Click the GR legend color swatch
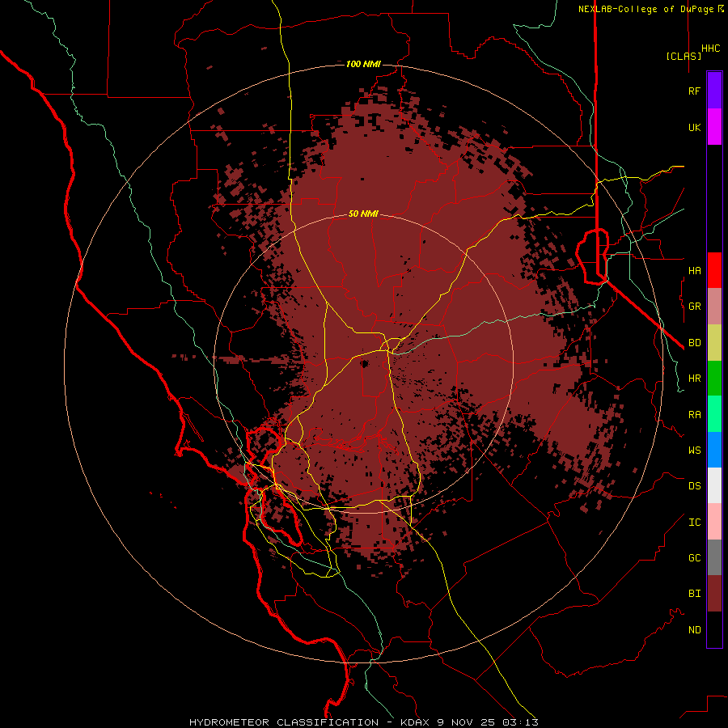The image size is (728, 728). (x=714, y=307)
